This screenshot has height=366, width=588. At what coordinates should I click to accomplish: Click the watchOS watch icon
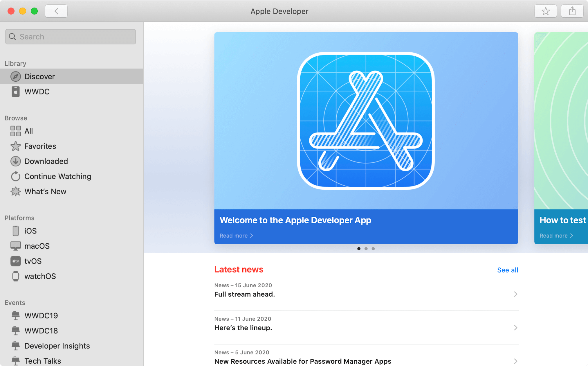tap(16, 276)
